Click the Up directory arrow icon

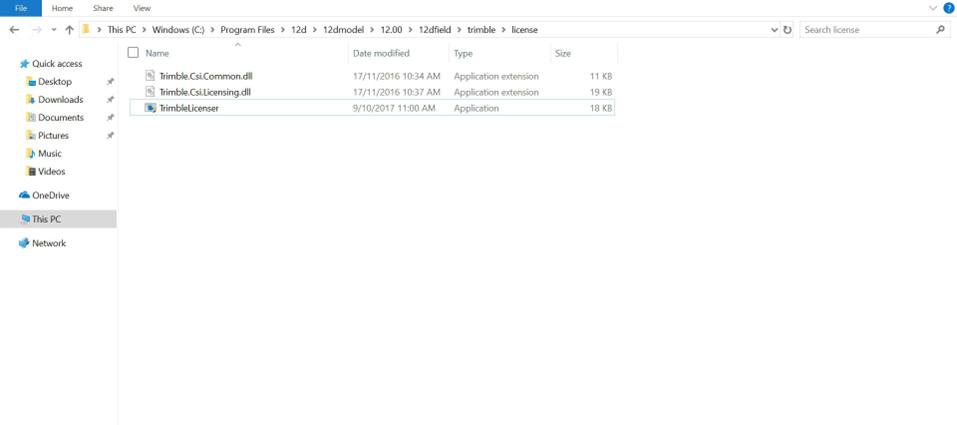click(x=69, y=30)
